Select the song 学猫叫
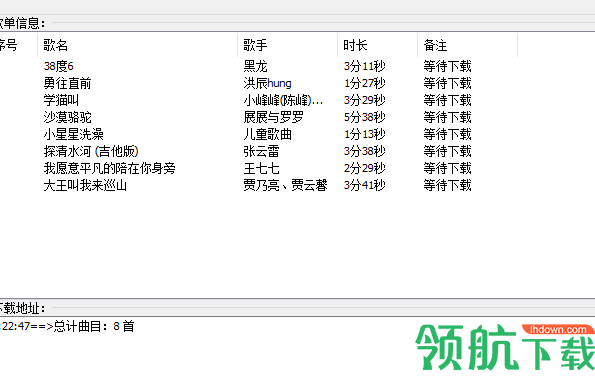The height and width of the screenshot is (377, 595). [61, 101]
